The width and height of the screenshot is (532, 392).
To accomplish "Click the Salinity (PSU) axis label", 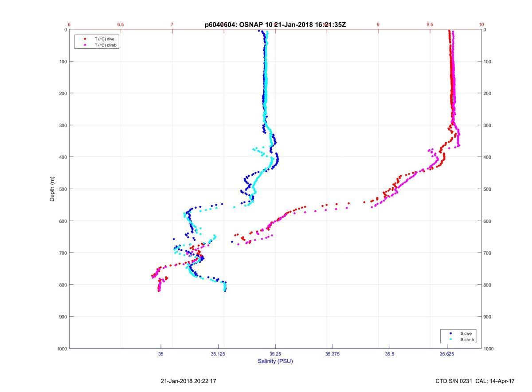I will tap(275, 361).
